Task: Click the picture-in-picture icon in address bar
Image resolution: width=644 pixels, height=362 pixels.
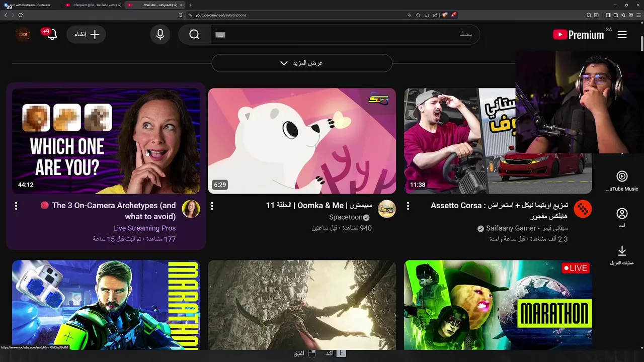Action: (426, 15)
